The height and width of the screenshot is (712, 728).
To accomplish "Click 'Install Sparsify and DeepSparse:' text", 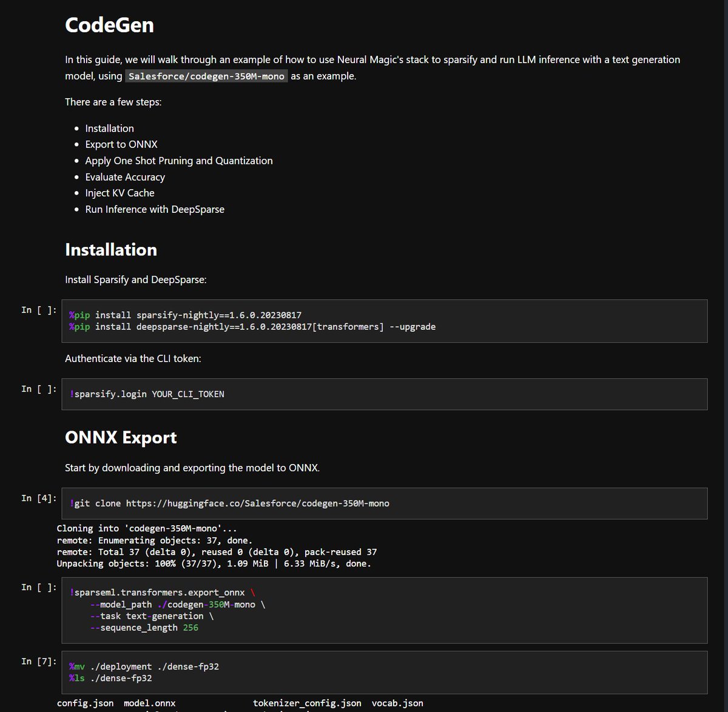I will 136,280.
